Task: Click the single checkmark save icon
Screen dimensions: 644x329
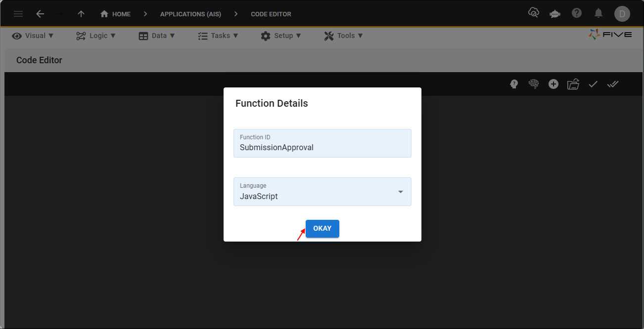Action: pyautogui.click(x=593, y=83)
